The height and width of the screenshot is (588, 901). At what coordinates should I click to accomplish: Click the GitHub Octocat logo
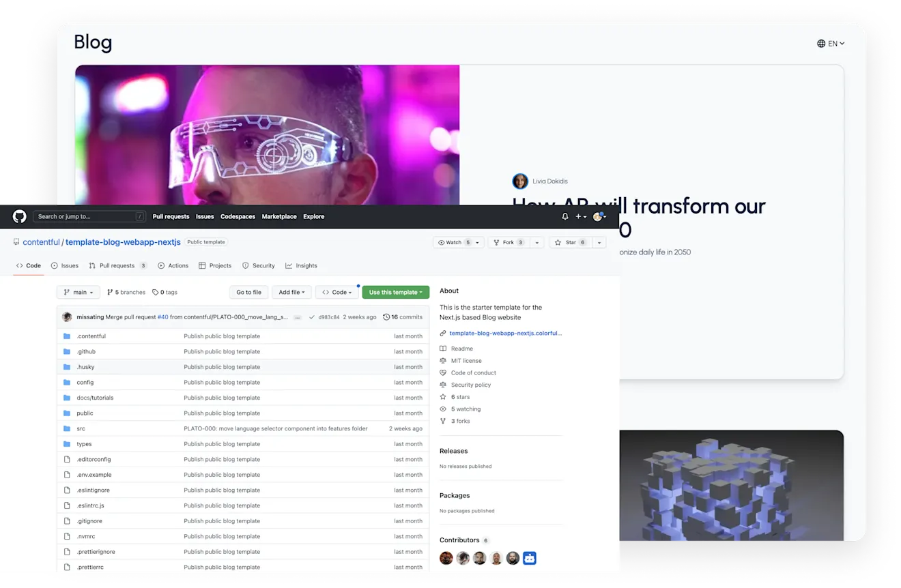click(19, 216)
